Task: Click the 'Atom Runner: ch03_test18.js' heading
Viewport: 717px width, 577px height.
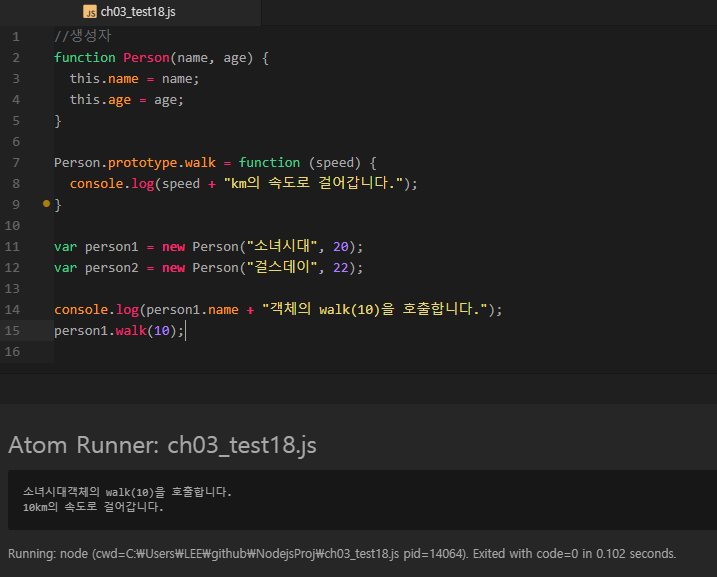Action: pyautogui.click(x=162, y=445)
